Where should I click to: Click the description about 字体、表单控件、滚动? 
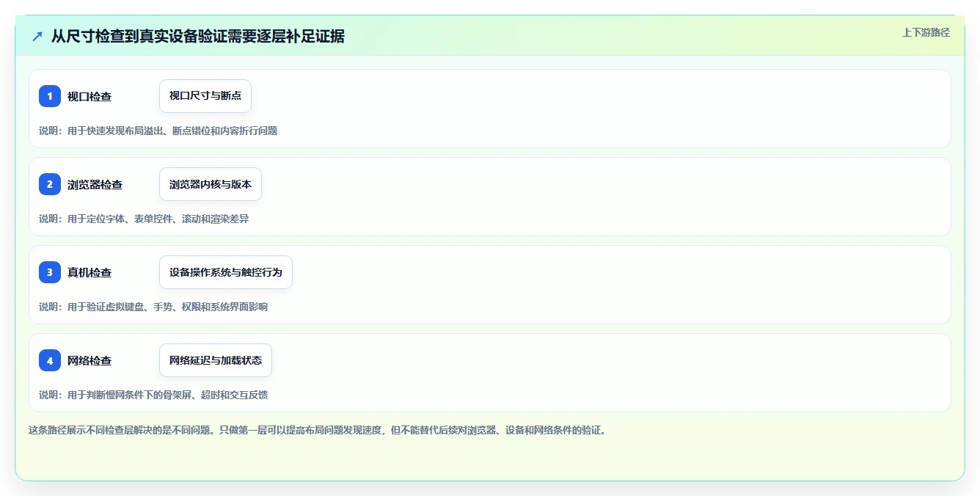click(x=144, y=219)
